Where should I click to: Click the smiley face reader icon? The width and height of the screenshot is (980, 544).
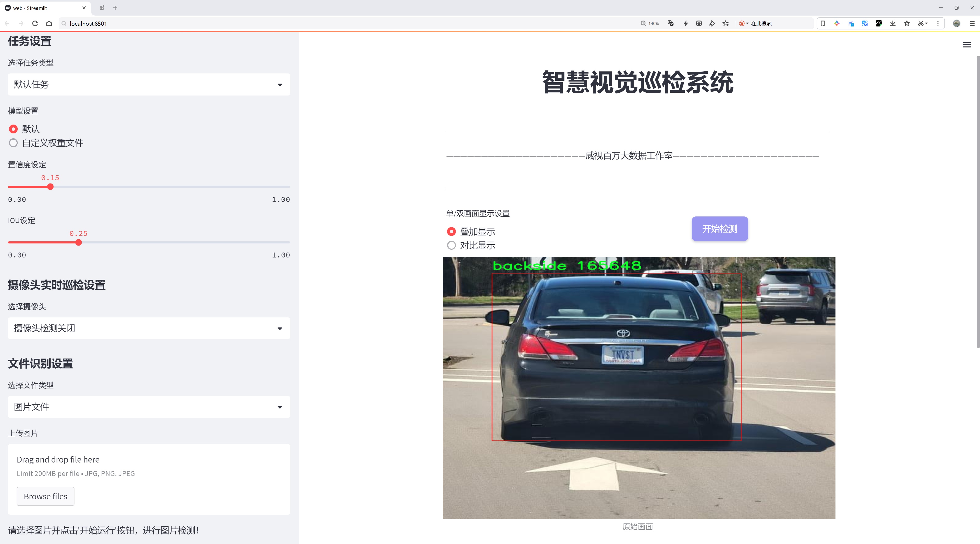coord(699,24)
